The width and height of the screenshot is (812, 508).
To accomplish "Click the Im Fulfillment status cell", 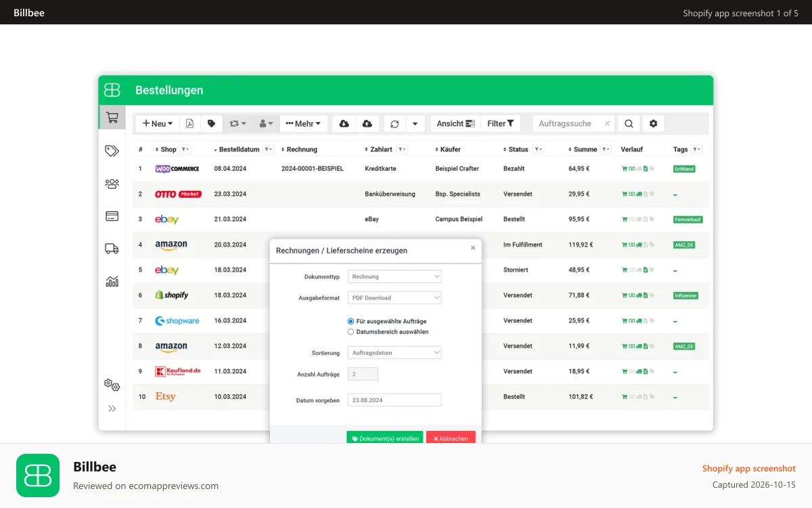I will point(523,245).
